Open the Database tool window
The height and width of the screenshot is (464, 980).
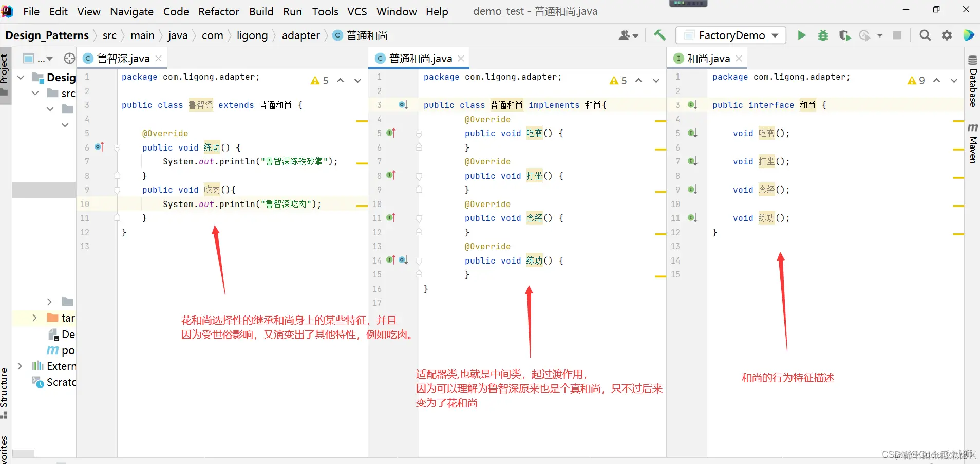972,81
